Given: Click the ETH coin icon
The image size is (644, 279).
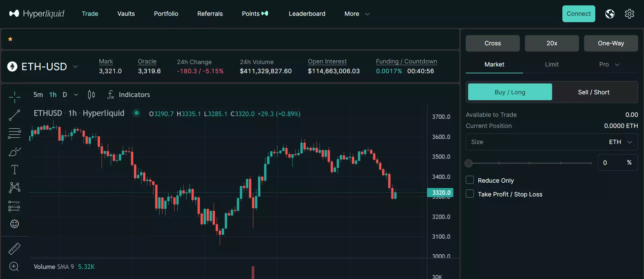Looking at the screenshot, I should 12,66.
